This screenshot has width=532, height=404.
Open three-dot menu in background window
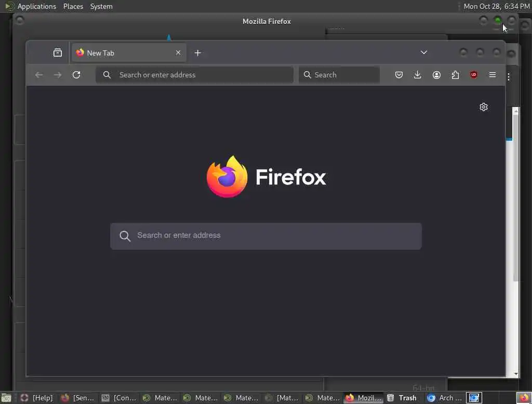click(x=509, y=77)
